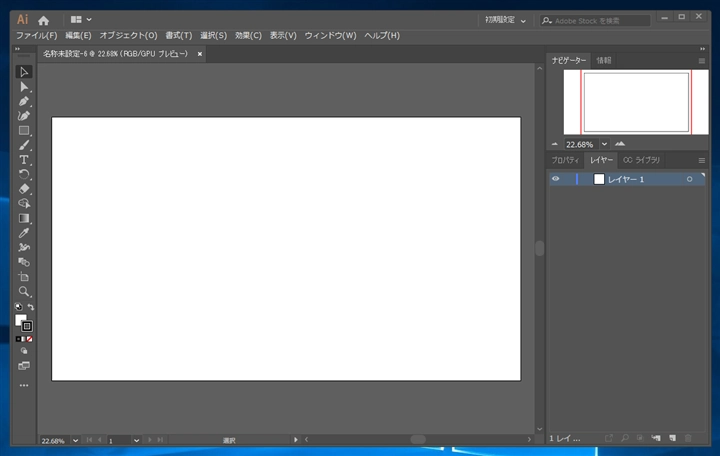
Task: Switch to the 情報 tab
Action: click(603, 61)
